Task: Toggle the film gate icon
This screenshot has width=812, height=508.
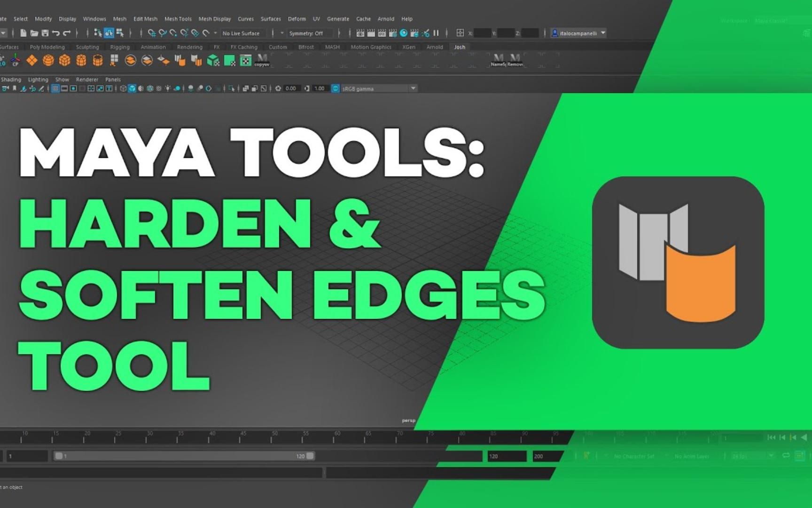Action: 64,88
